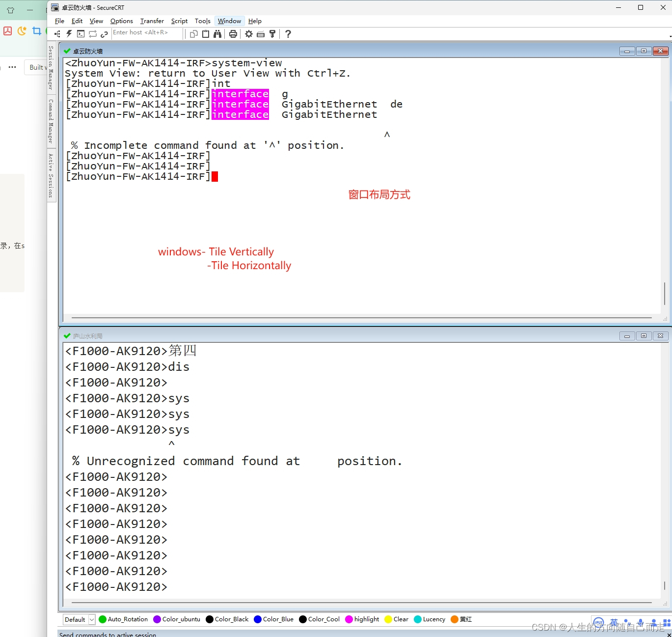Open Session Options gear icon
This screenshot has height=637, width=672.
point(249,34)
